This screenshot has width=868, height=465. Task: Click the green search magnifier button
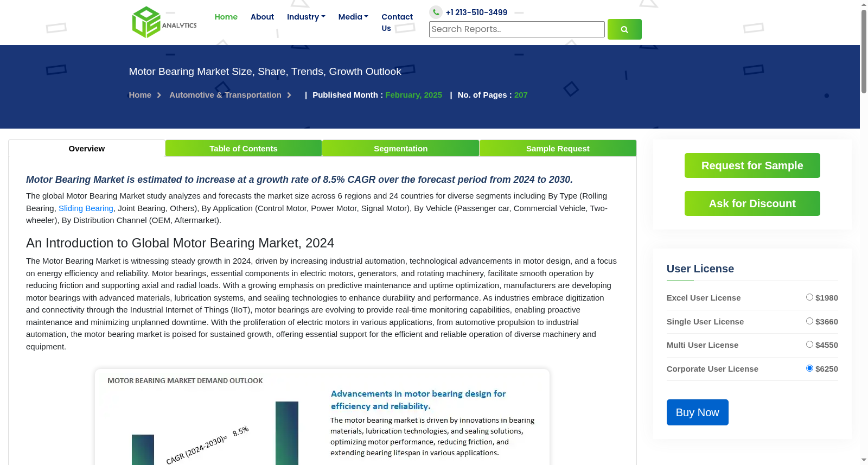[x=624, y=29]
